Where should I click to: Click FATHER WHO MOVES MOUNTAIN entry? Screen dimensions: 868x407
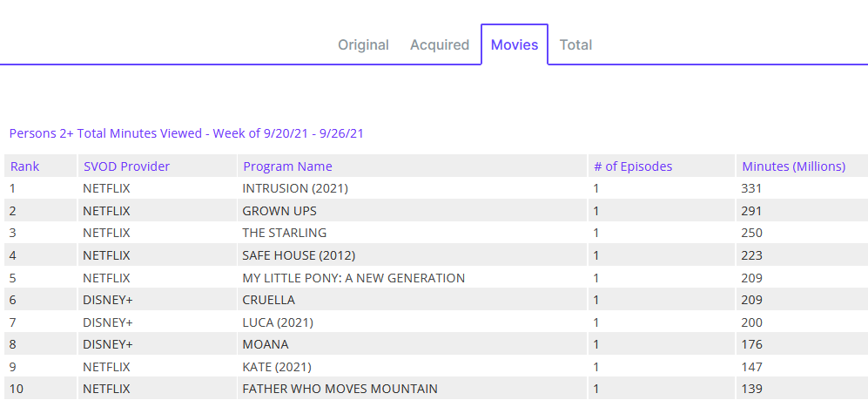point(340,389)
